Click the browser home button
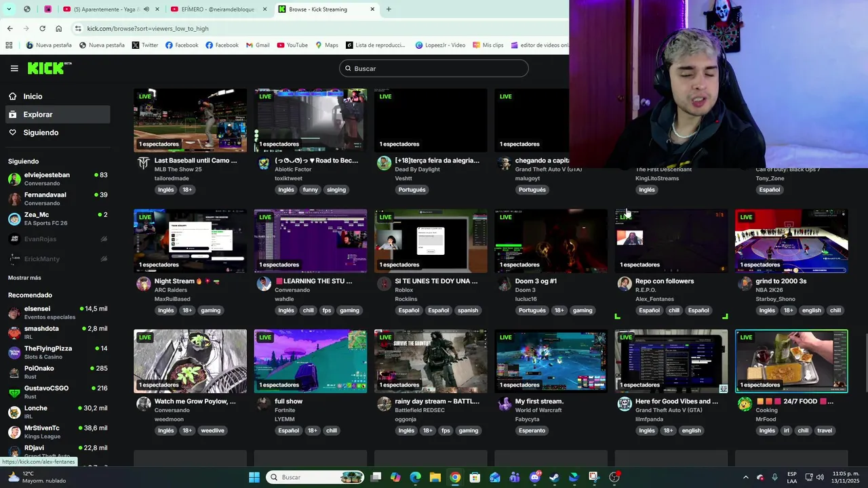Viewport: 868px width, 488px height. point(58,28)
